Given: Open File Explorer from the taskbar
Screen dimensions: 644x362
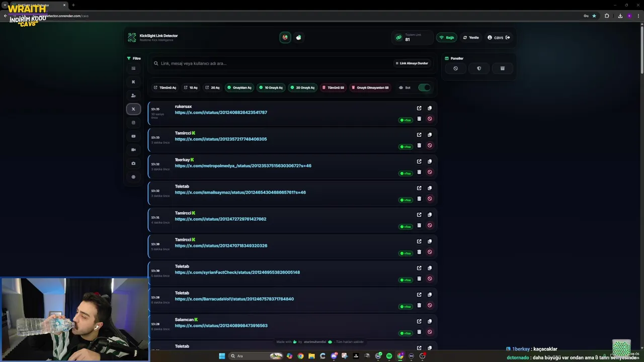Looking at the screenshot, I should (311, 356).
